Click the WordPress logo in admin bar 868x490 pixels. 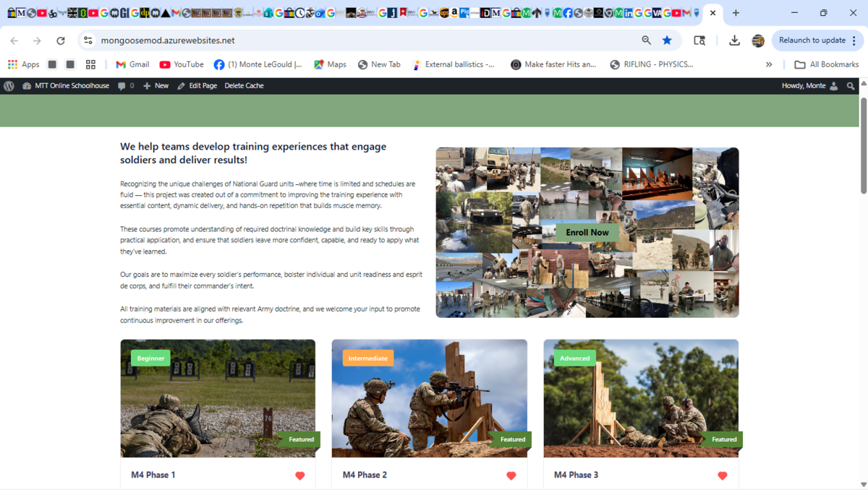pyautogui.click(x=9, y=86)
